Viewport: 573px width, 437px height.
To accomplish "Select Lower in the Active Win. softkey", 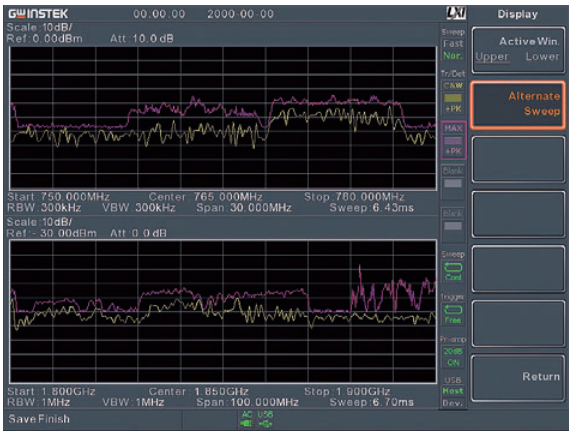I will click(x=542, y=57).
